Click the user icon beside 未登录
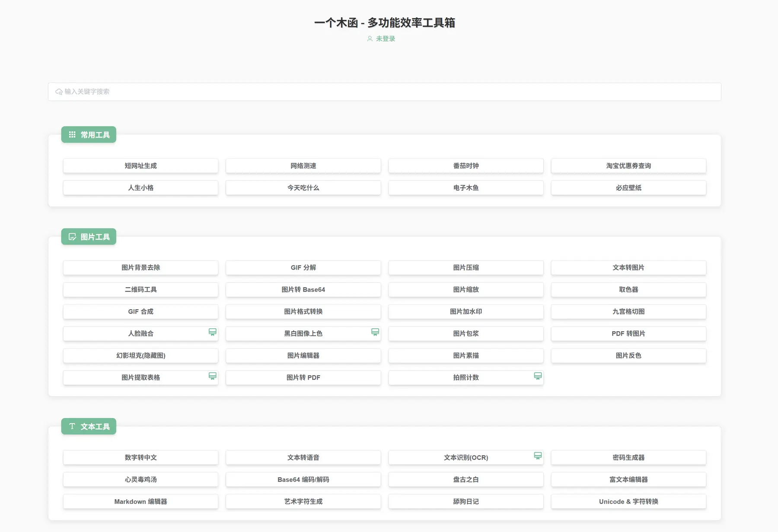 tap(370, 38)
